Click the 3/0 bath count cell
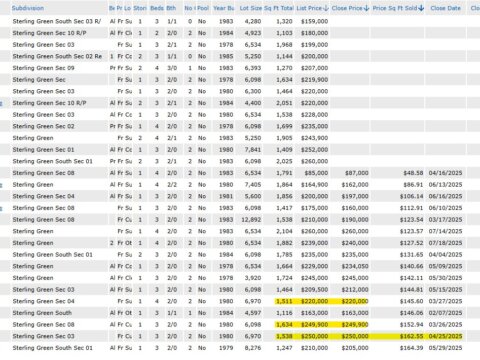 (x=172, y=68)
